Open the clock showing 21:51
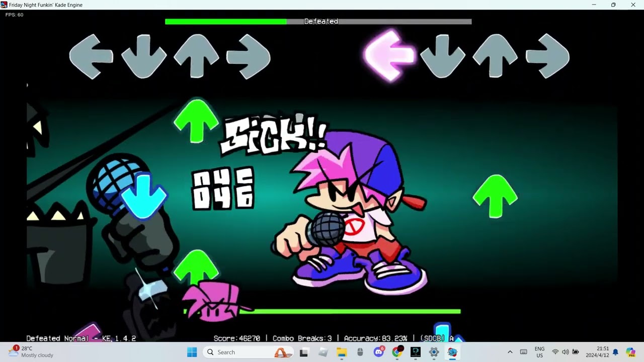This screenshot has width=644, height=362. (x=597, y=352)
